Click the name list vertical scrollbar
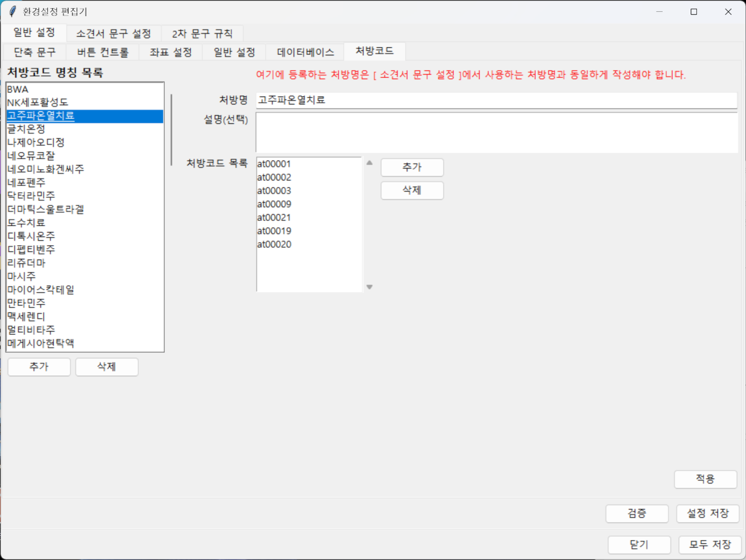Viewport: 746px width, 560px height. (171, 129)
